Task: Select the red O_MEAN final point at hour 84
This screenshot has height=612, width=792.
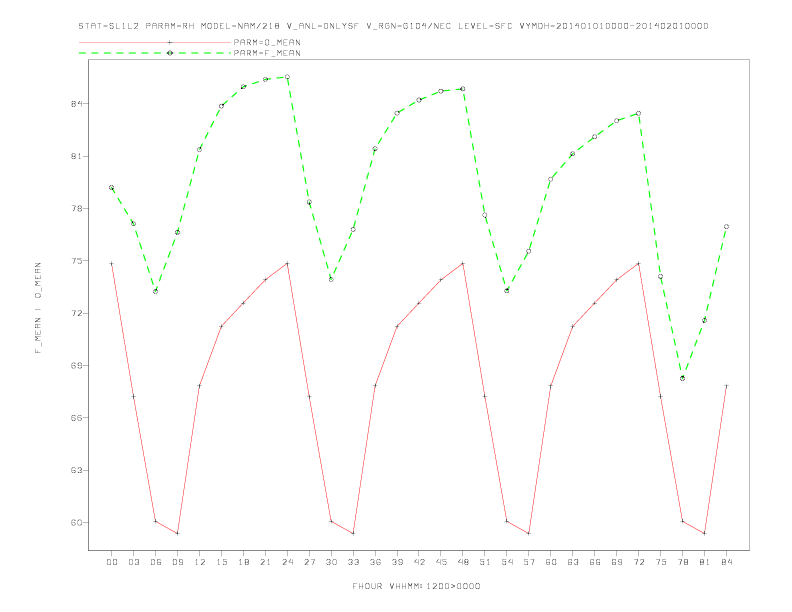Action: pos(726,386)
